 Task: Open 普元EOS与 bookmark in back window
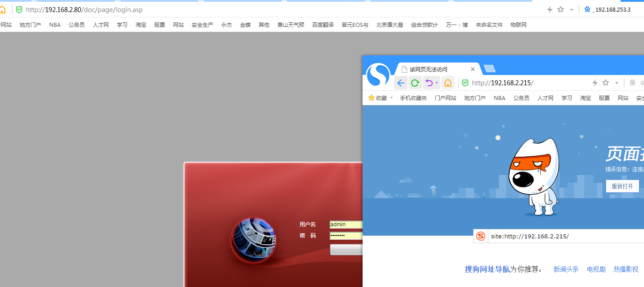(355, 25)
